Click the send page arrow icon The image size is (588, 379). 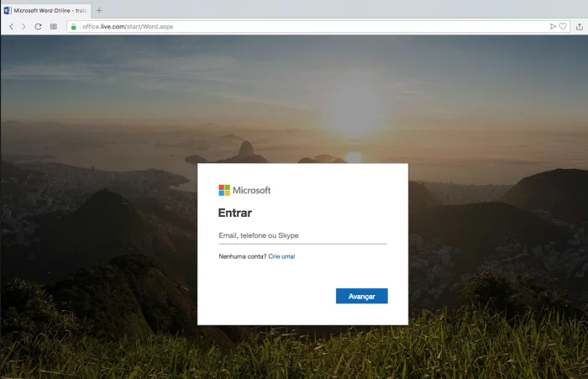[553, 26]
